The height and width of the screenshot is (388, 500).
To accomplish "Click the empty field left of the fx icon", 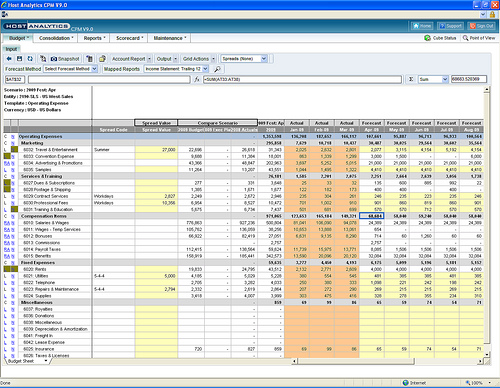I will tap(109, 79).
